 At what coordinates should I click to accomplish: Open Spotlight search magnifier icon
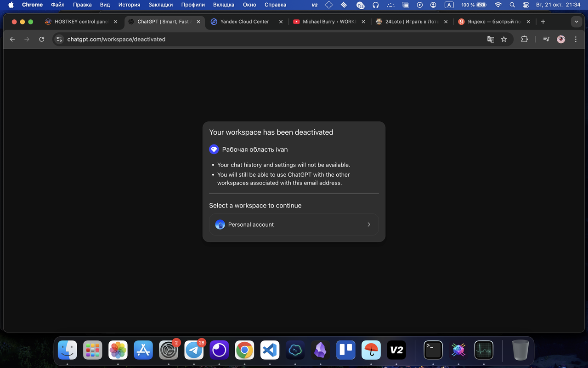[512, 5]
